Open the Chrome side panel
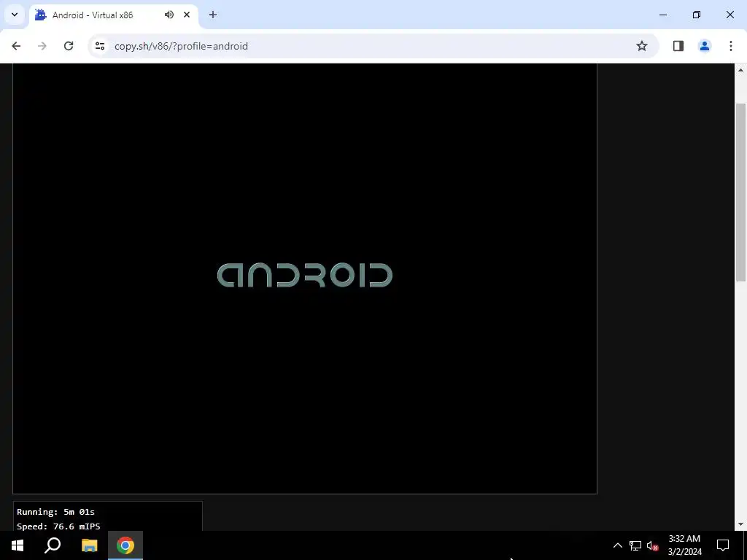Image resolution: width=747 pixels, height=560 pixels. point(678,46)
